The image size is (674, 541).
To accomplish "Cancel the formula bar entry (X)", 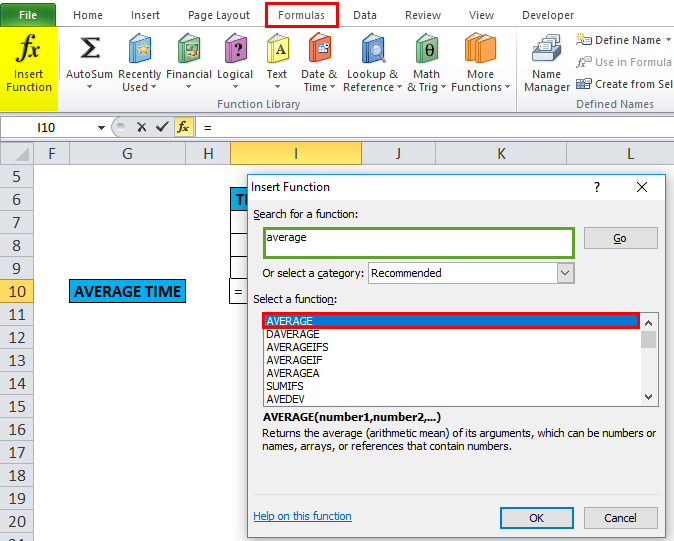I will [x=141, y=127].
